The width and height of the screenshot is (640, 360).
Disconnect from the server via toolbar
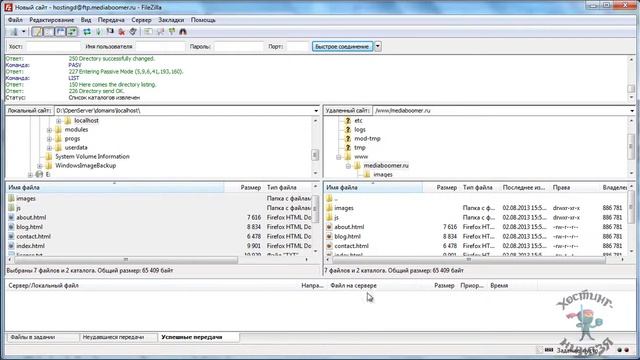pos(122,31)
